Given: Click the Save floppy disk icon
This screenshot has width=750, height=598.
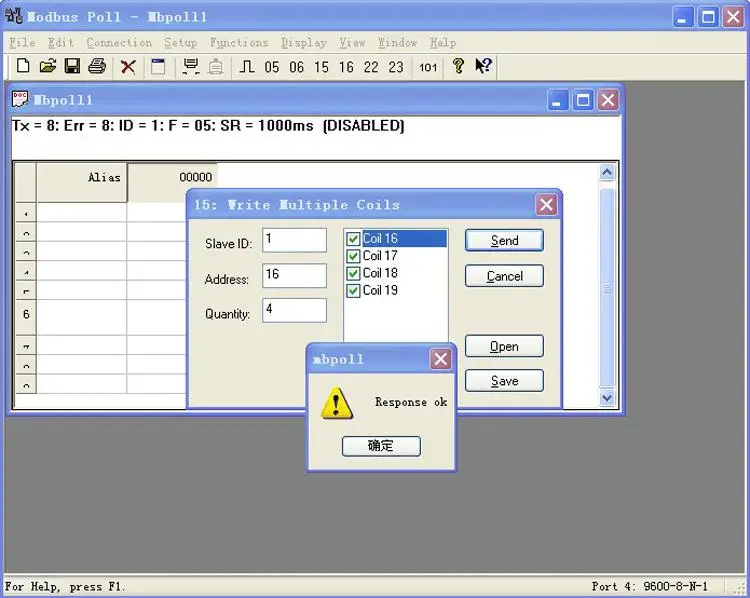Looking at the screenshot, I should click(72, 67).
